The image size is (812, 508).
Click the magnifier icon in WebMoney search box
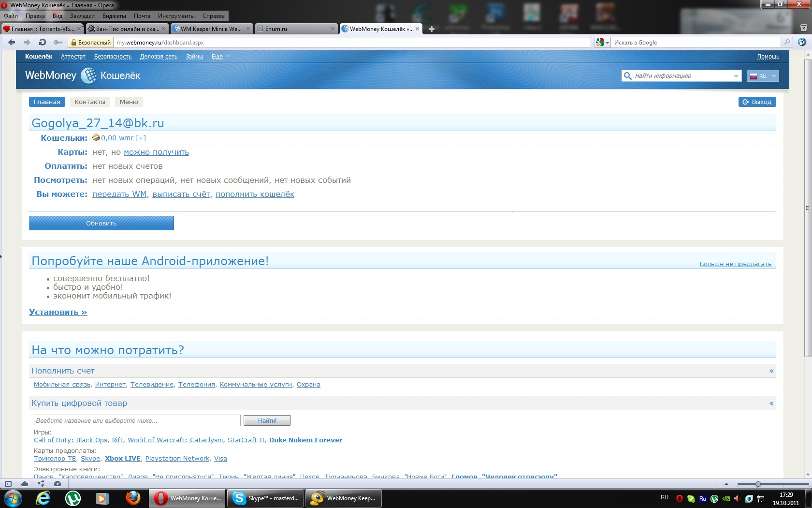pyautogui.click(x=628, y=76)
